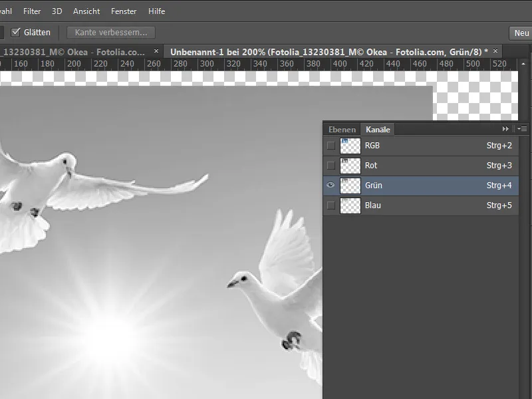Show the Blau channel visibility

pyautogui.click(x=331, y=205)
